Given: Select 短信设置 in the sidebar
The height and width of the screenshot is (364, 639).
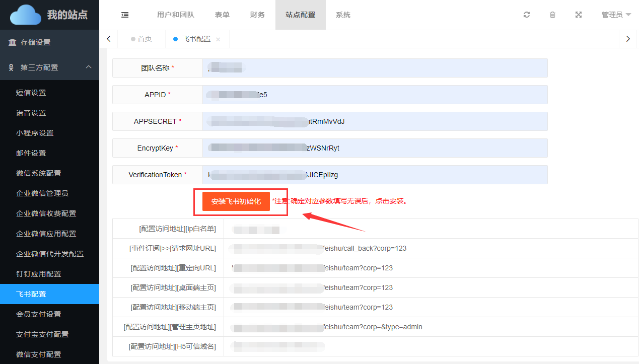Looking at the screenshot, I should click(31, 93).
